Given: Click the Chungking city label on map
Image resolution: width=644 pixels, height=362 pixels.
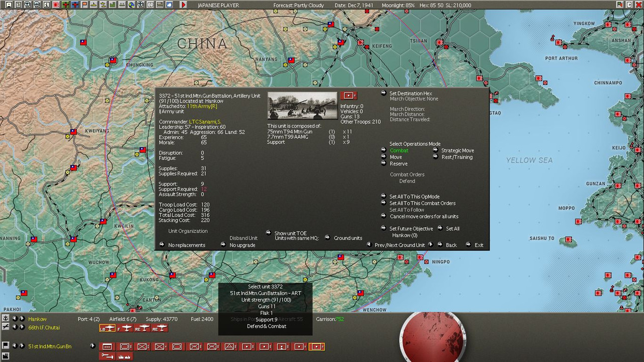Looking at the screenshot, I should tap(139, 65).
